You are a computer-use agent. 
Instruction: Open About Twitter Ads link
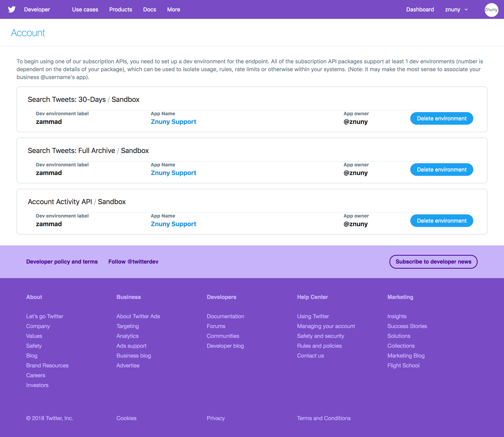[x=138, y=316]
